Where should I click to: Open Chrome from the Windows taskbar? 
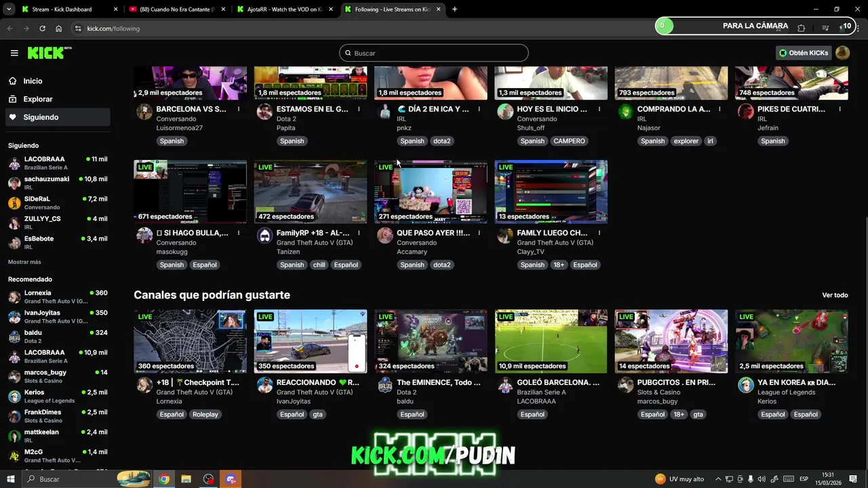pos(164,479)
